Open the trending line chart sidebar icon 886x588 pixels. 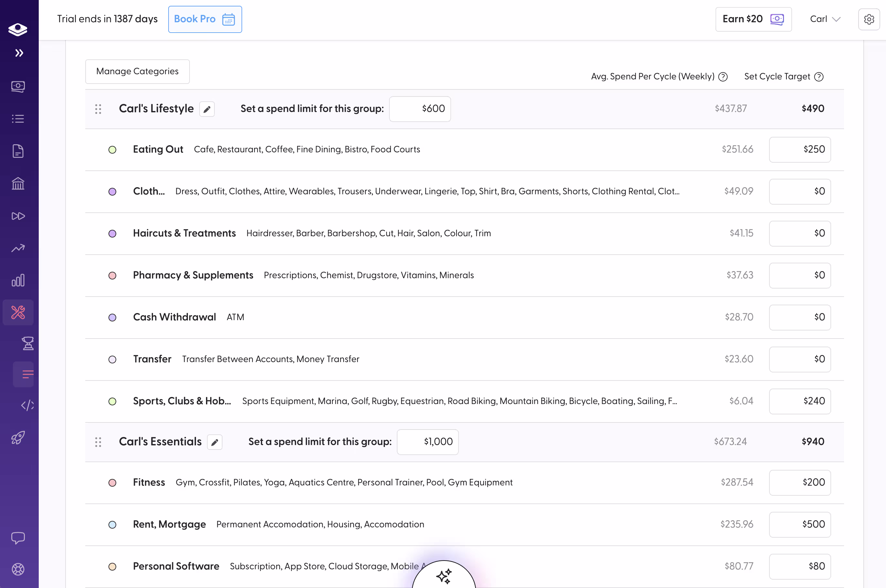pyautogui.click(x=18, y=248)
